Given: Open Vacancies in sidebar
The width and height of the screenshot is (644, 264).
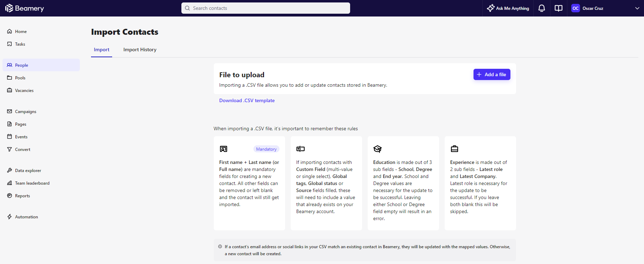Looking at the screenshot, I should tap(41, 90).
